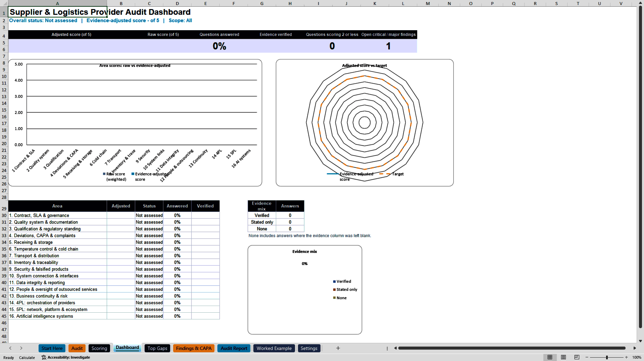Select '13. Business continuity & risk' cell
644x361 pixels.
tap(57, 296)
